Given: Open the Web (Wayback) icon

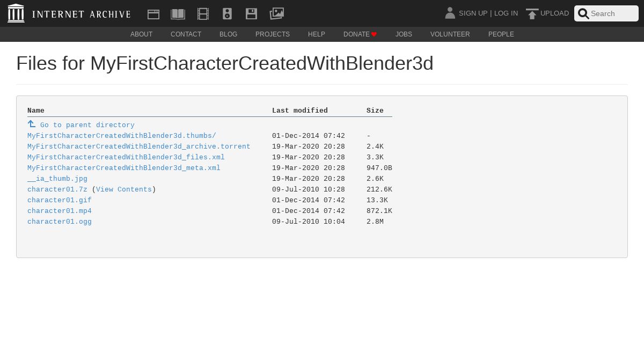Looking at the screenshot, I should [x=153, y=14].
